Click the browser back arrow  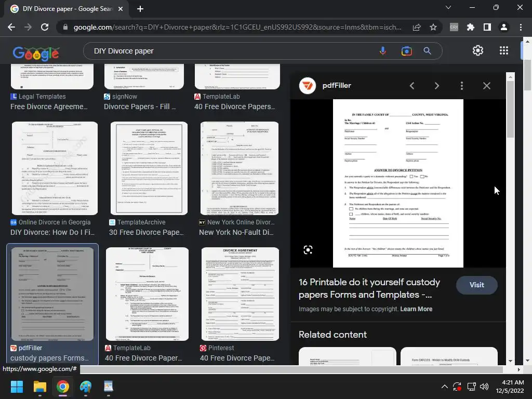[11, 27]
